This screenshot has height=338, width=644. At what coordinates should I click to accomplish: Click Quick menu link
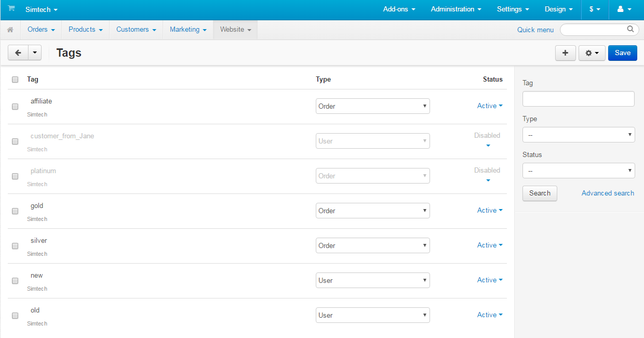tap(535, 30)
